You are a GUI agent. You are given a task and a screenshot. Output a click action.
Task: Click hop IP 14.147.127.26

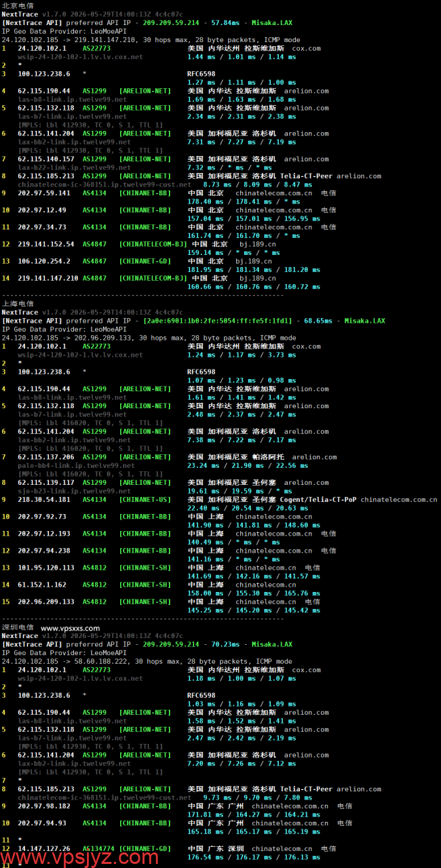[x=43, y=848]
